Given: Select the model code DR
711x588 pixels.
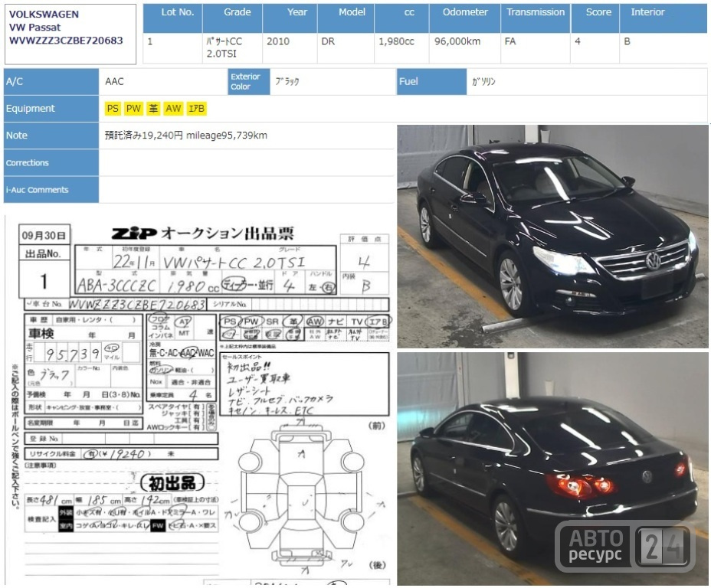Looking at the screenshot, I should tap(328, 41).
